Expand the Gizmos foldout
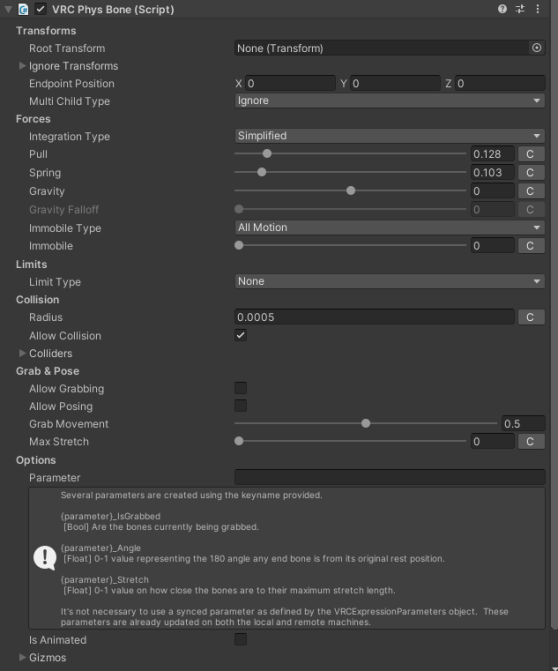The height and width of the screenshot is (671, 558). pos(22,657)
